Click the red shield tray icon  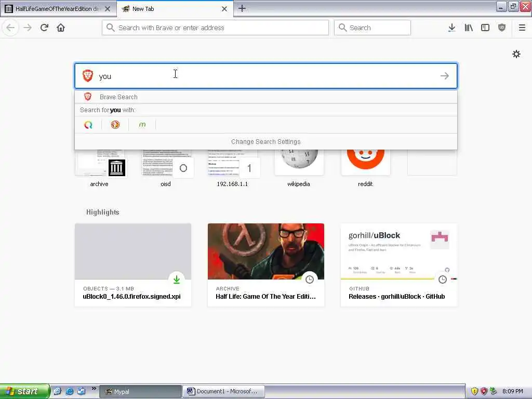[484, 391]
